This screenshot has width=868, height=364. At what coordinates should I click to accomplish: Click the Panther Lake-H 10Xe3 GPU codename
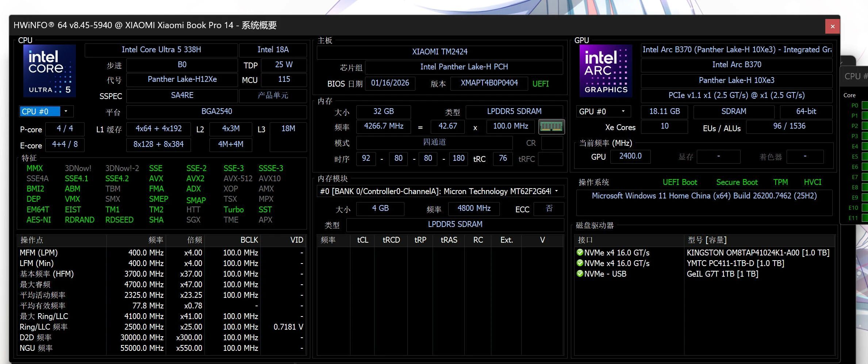click(737, 80)
